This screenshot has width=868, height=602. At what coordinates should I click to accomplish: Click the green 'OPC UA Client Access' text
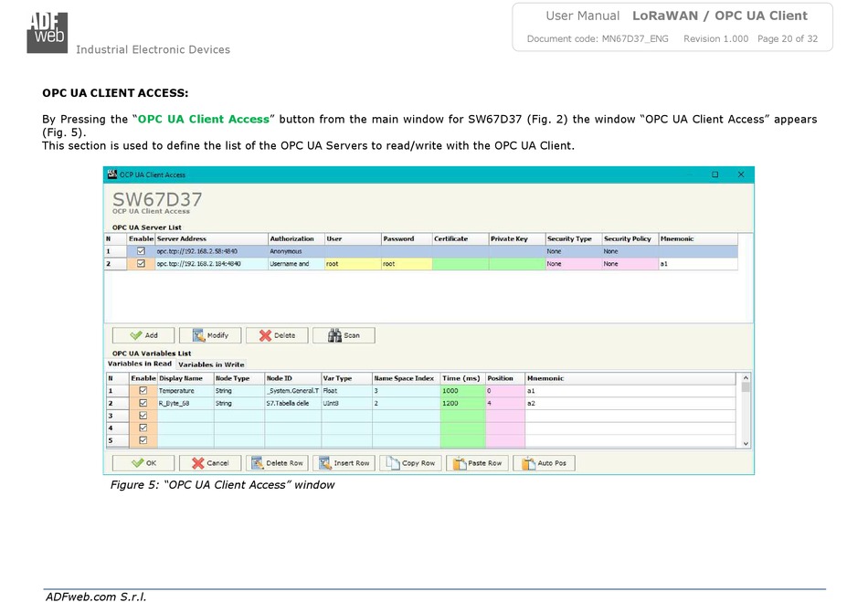pos(203,119)
